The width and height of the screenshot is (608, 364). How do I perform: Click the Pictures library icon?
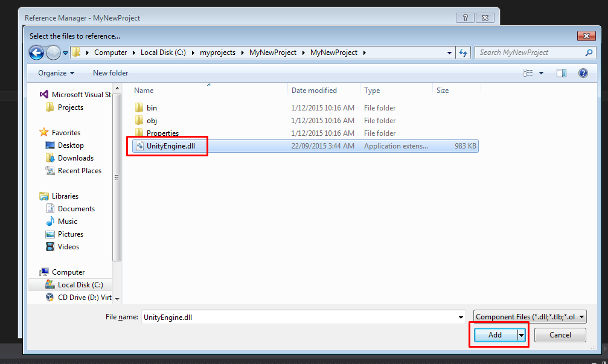pyautogui.click(x=50, y=234)
